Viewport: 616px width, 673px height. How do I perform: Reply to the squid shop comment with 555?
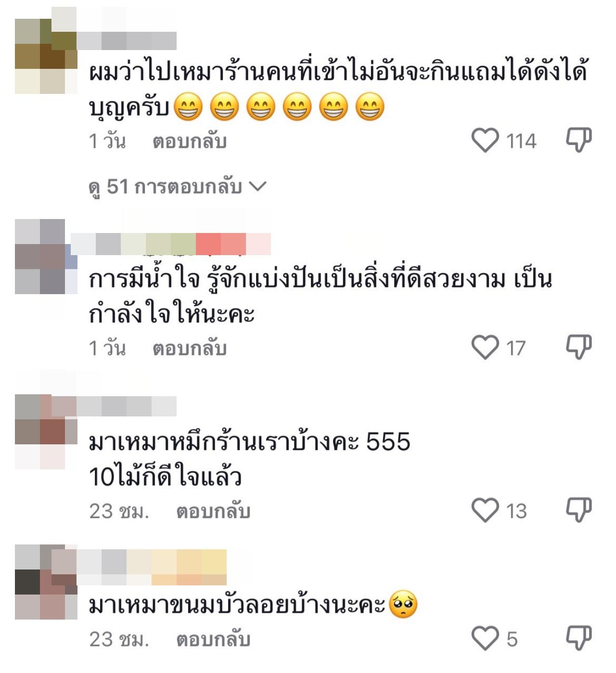coord(213,511)
